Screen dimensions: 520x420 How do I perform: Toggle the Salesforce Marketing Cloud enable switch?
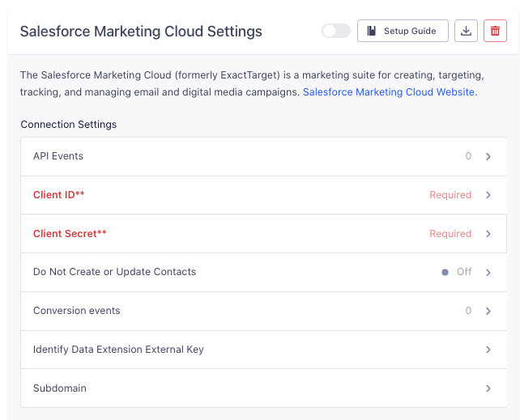tap(335, 32)
